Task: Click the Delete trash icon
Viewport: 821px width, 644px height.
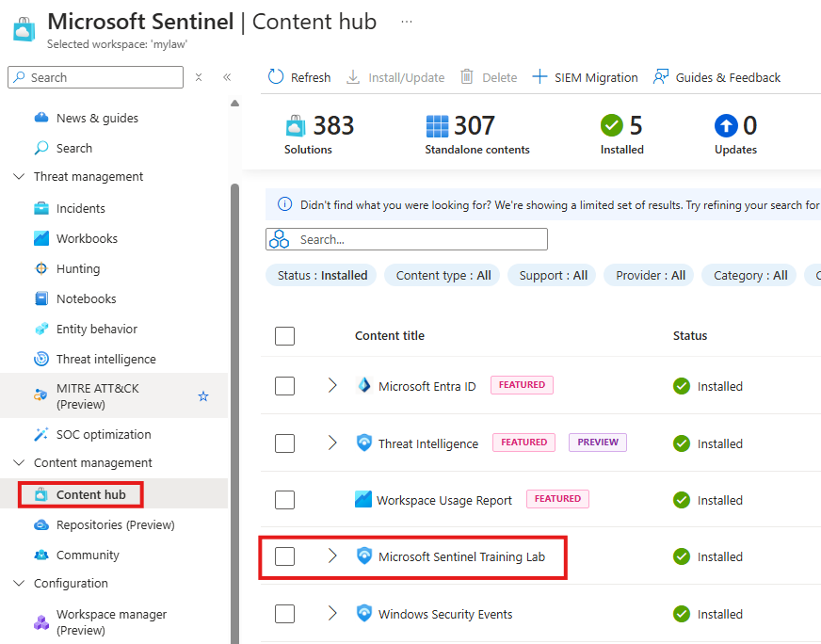Action: coord(467,77)
